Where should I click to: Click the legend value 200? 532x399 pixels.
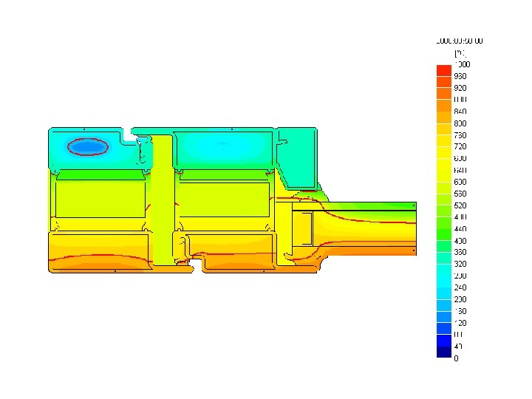click(x=460, y=299)
